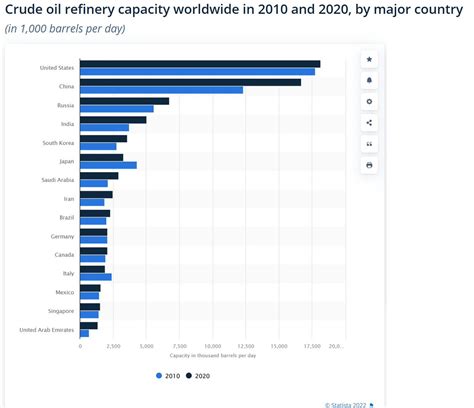The width and height of the screenshot is (474, 408).
Task: Click the Italy 2020 dark bar
Action: [92, 270]
